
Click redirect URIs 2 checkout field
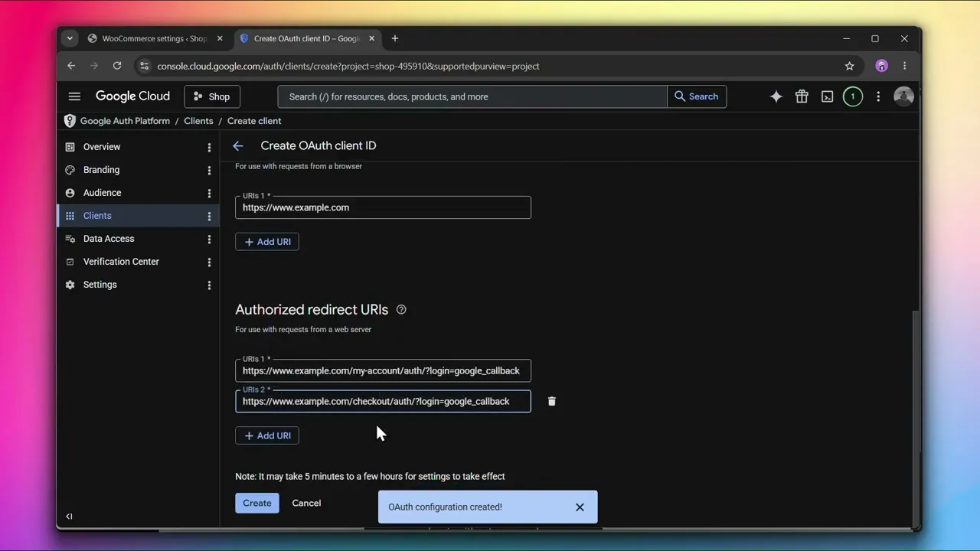[383, 402]
